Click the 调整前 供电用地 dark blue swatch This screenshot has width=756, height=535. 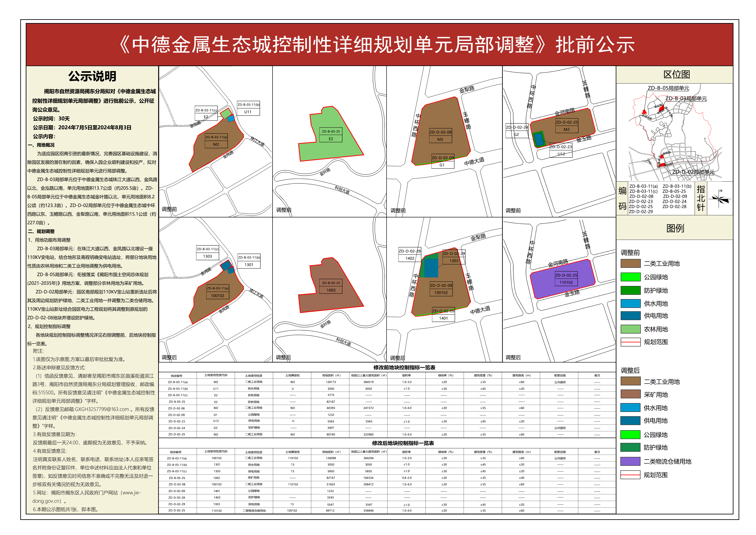(x=630, y=316)
